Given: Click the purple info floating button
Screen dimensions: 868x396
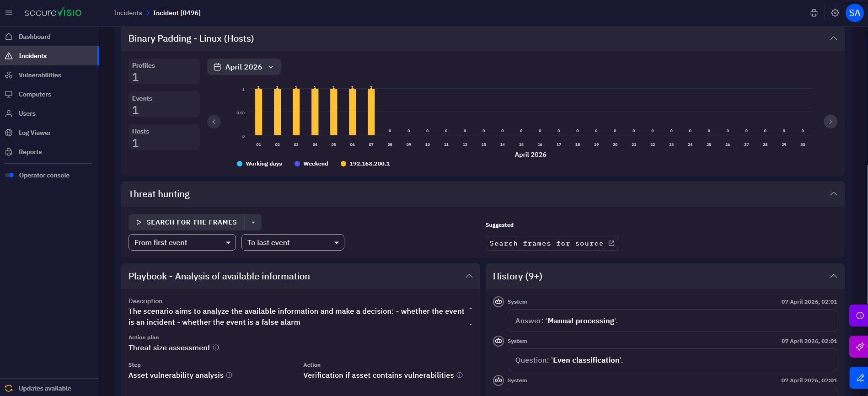Looking at the screenshot, I should 859,316.
